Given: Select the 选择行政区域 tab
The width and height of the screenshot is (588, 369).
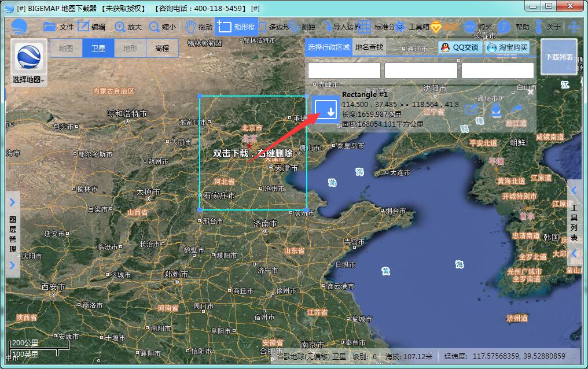Looking at the screenshot, I should tap(329, 47).
